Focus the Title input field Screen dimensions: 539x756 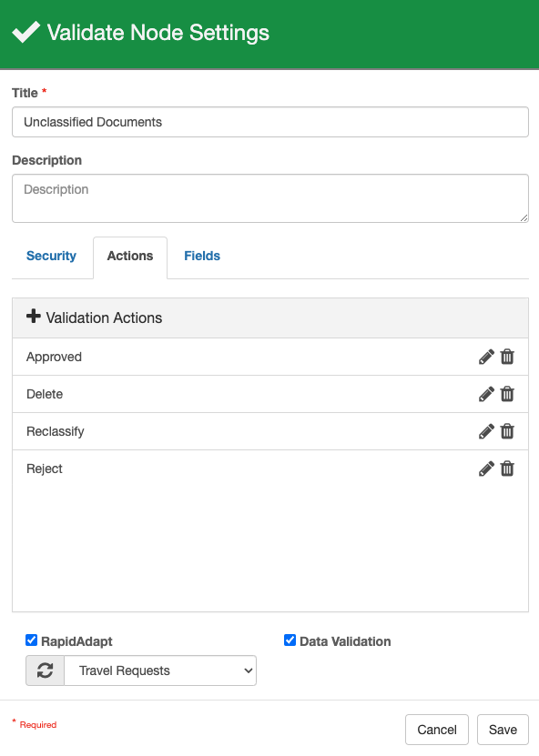coord(270,122)
